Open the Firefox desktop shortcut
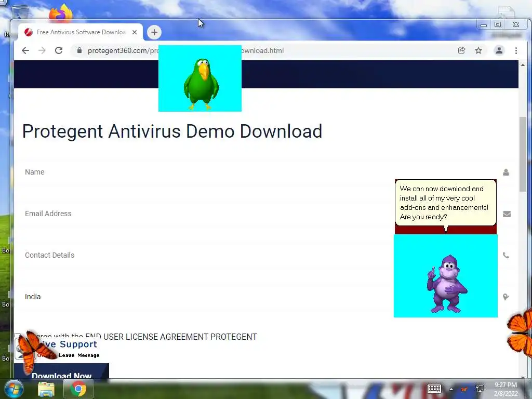 point(61,13)
